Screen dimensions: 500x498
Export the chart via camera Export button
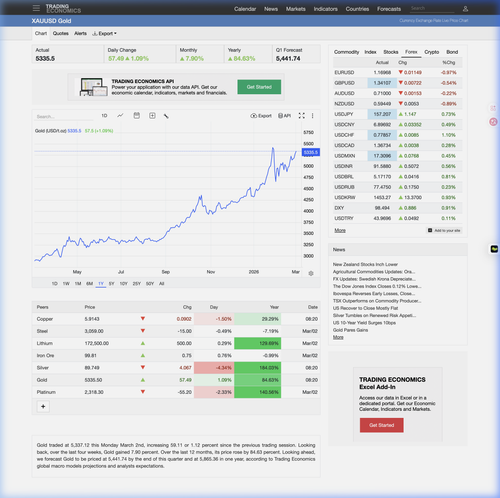point(261,116)
